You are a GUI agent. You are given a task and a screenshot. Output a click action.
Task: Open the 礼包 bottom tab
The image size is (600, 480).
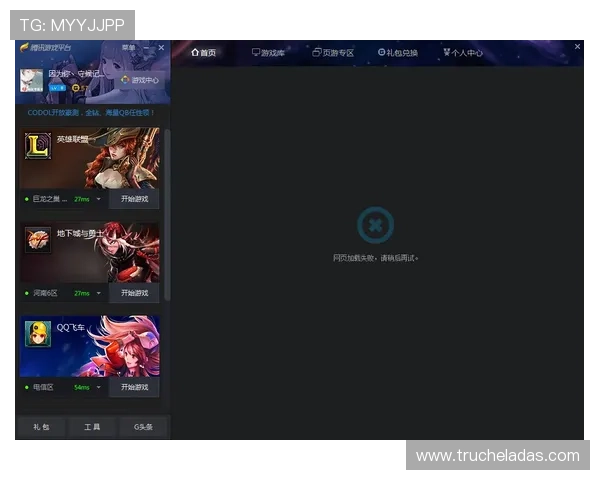point(41,427)
